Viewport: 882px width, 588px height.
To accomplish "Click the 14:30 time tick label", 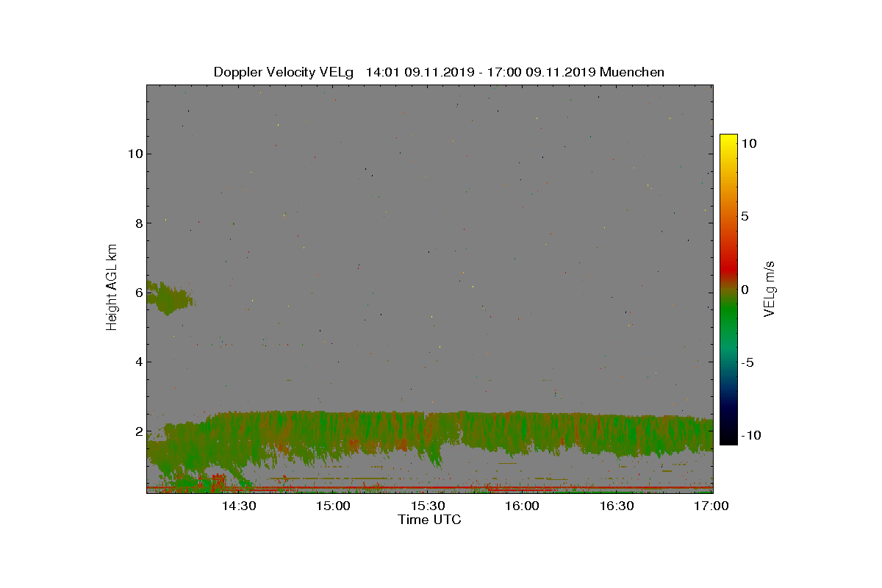I will click(239, 506).
